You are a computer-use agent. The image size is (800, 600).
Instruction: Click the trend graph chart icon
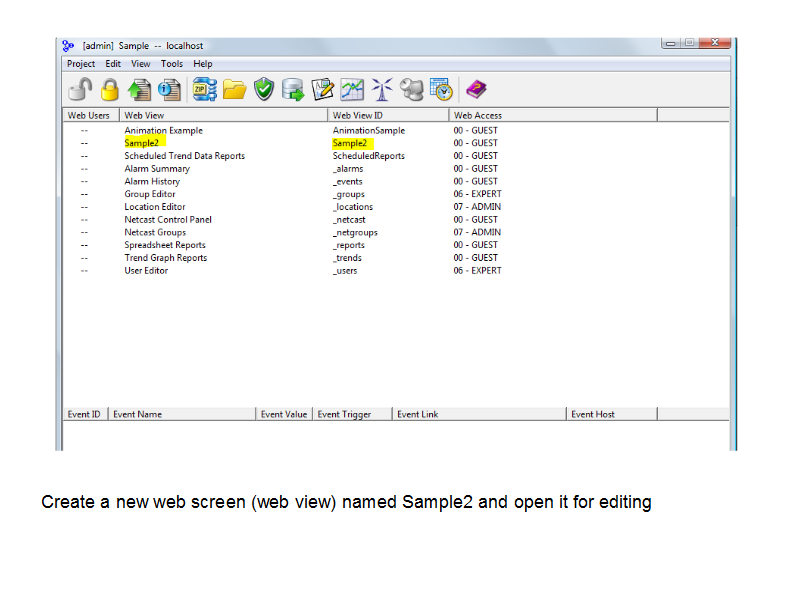[353, 89]
